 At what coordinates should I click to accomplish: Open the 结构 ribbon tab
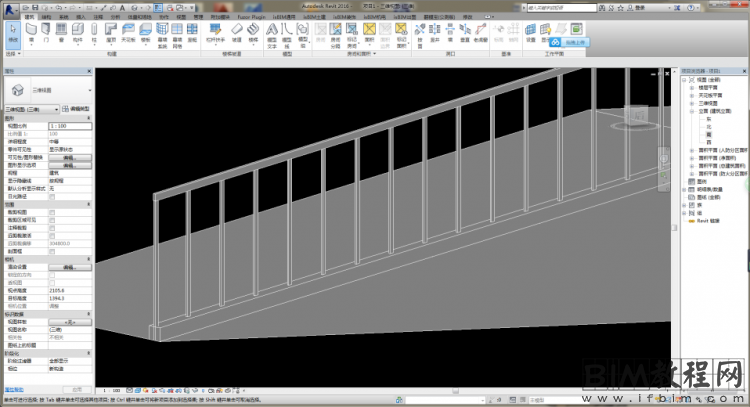click(x=46, y=17)
